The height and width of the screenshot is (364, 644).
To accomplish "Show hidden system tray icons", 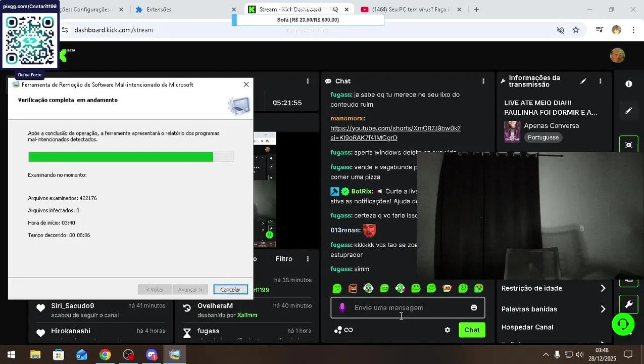I will pyautogui.click(x=546, y=355).
